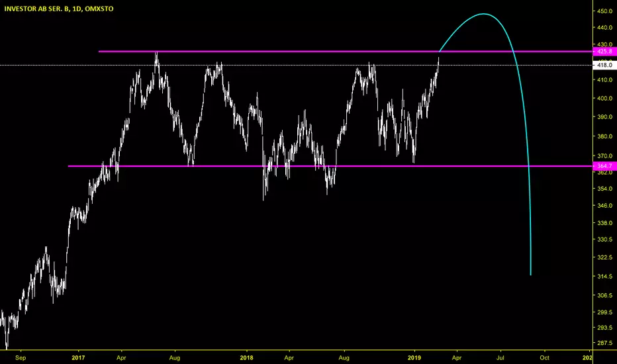The height and width of the screenshot is (364, 617).
Task: Click the 440.0 price axis value
Action: coord(605,28)
